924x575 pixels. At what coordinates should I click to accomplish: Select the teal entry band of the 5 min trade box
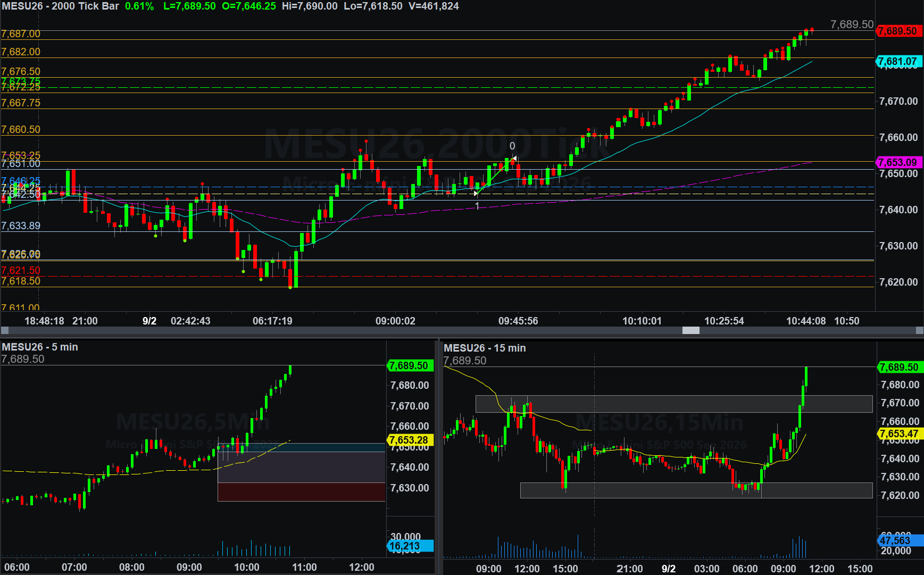301,448
